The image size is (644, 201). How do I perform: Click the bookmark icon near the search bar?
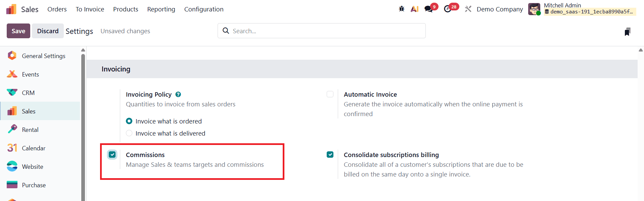[628, 32]
